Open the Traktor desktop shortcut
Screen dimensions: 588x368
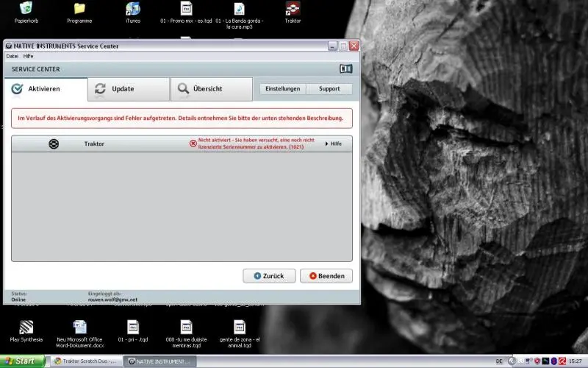(293, 9)
